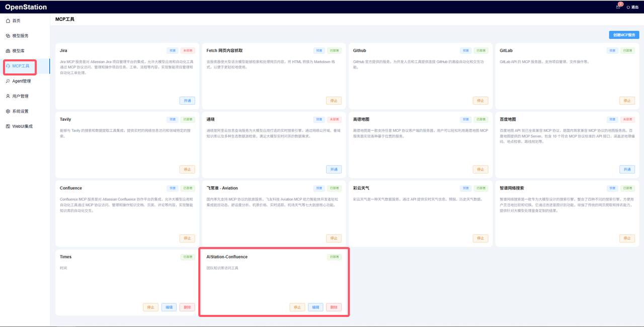Viewport: 644px width, 327px height.
Task: Click 退出 to log out
Action: 633,7
